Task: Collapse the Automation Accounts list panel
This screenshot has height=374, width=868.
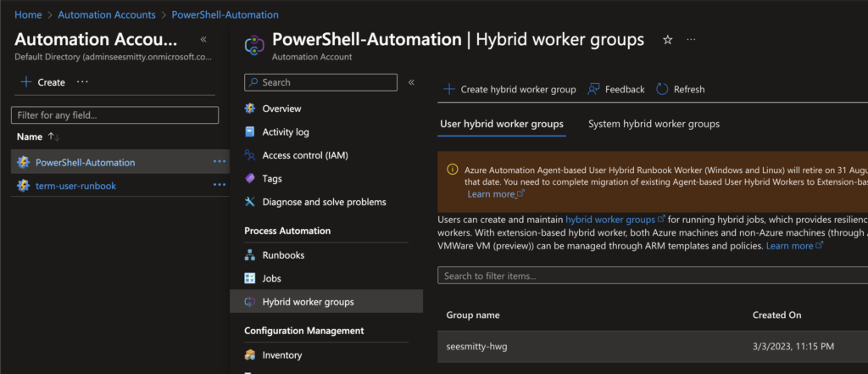Action: coord(203,39)
